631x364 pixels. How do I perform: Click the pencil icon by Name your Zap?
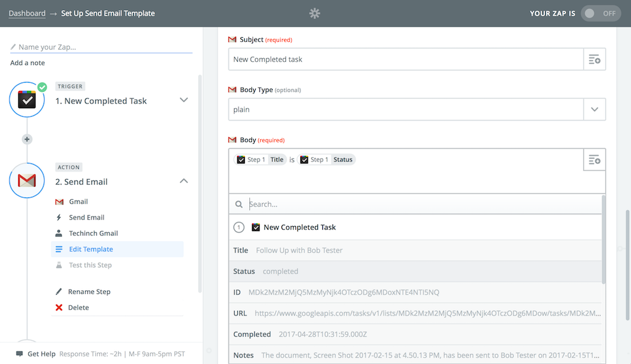point(13,47)
